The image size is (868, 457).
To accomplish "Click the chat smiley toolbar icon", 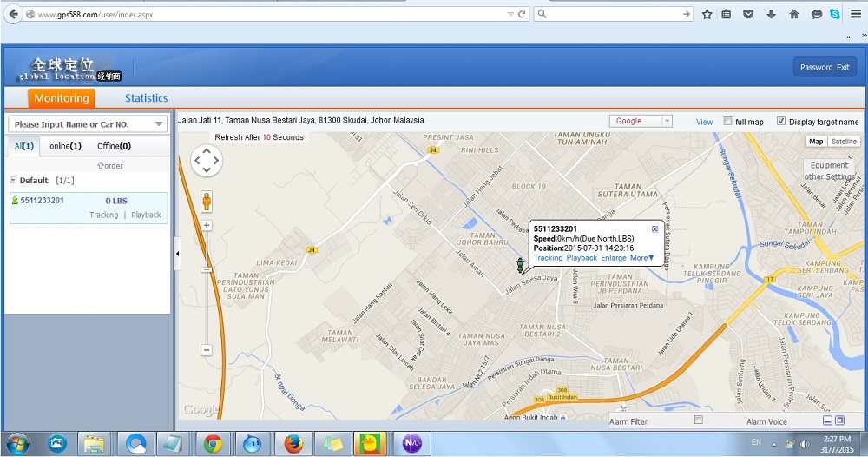I will [x=817, y=15].
